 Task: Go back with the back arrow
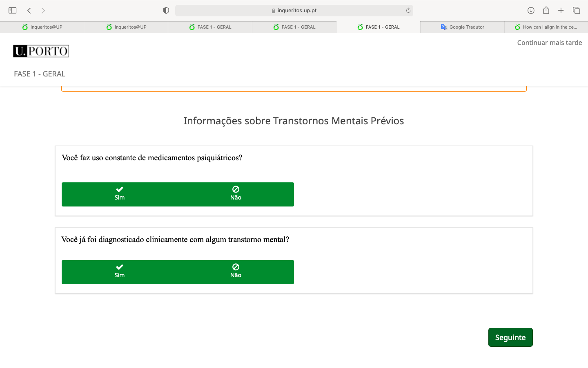coord(29,11)
